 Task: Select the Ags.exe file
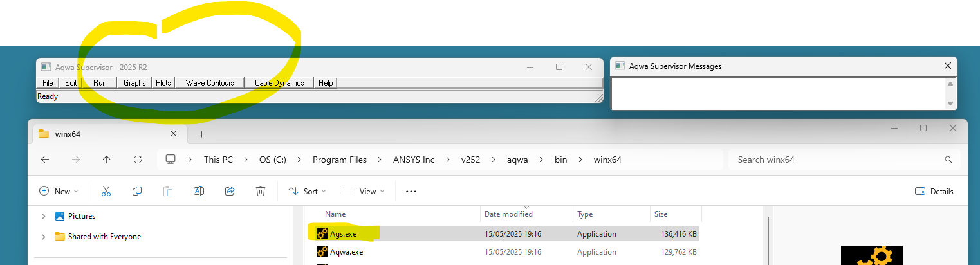point(343,234)
